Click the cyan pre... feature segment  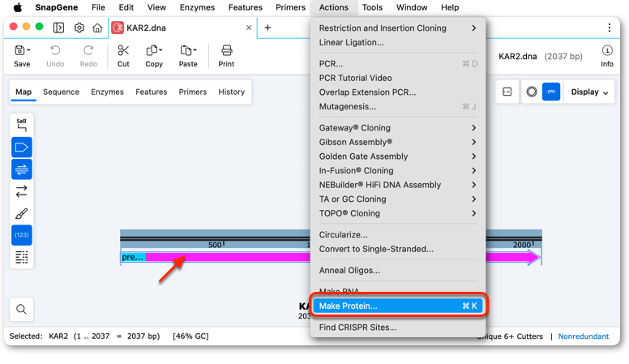pos(133,257)
